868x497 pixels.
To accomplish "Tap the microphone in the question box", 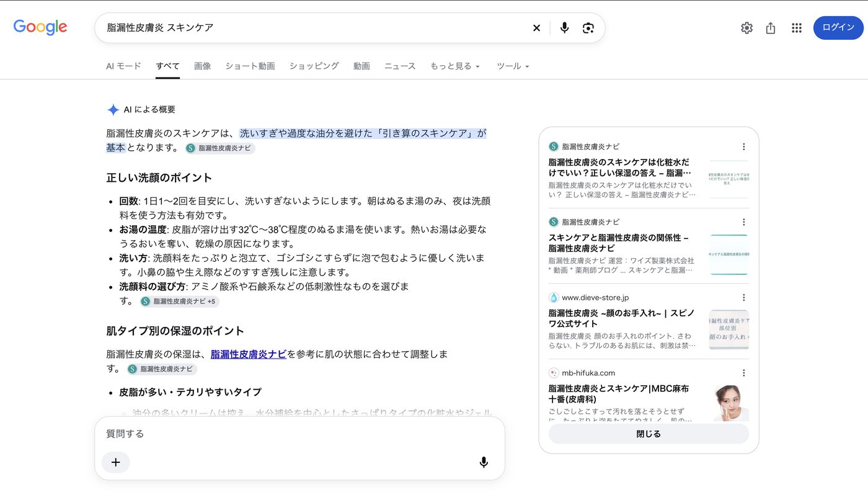I will tap(484, 462).
